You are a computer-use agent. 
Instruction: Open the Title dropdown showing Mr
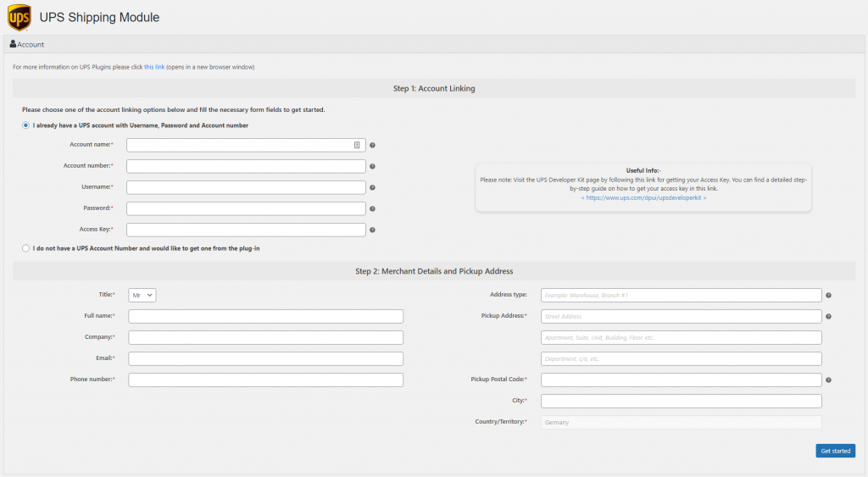(x=142, y=296)
